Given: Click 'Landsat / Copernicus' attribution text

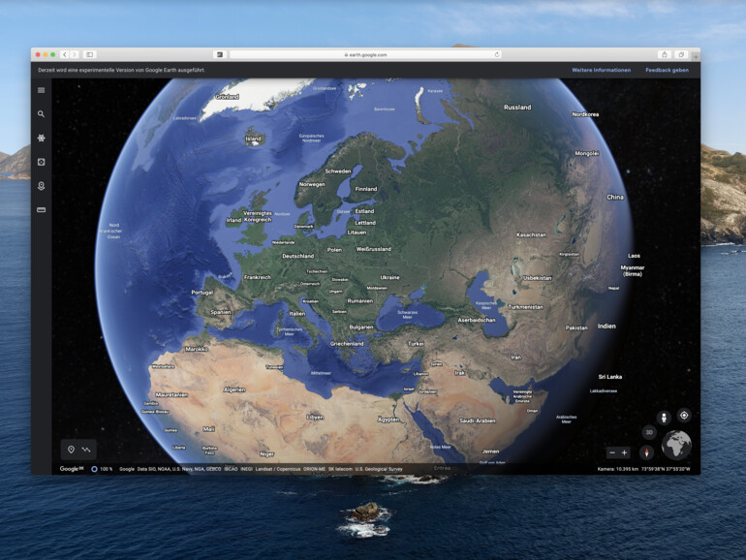Looking at the screenshot, I should pyautogui.click(x=278, y=469).
